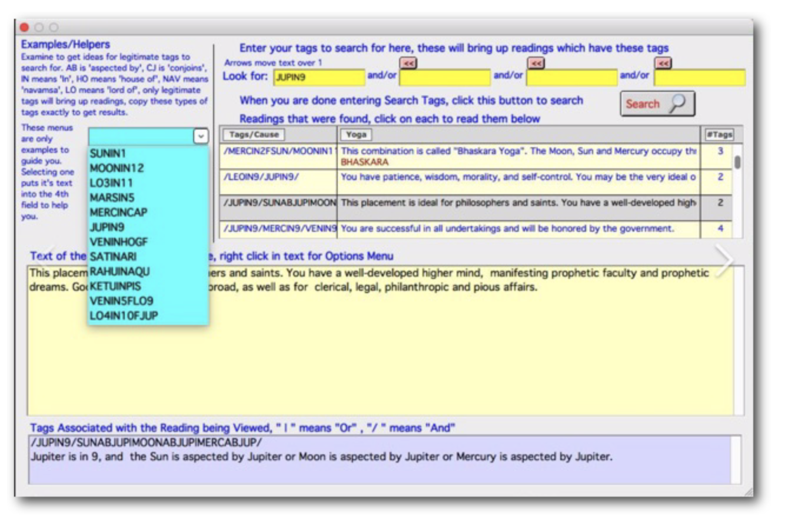
Task: Close the window with the red button
Action: 24,27
